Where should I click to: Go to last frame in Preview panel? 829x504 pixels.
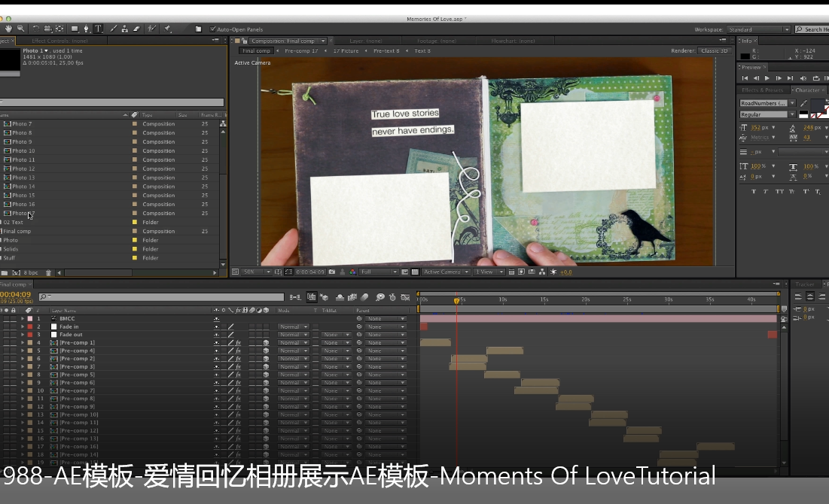tap(790, 78)
